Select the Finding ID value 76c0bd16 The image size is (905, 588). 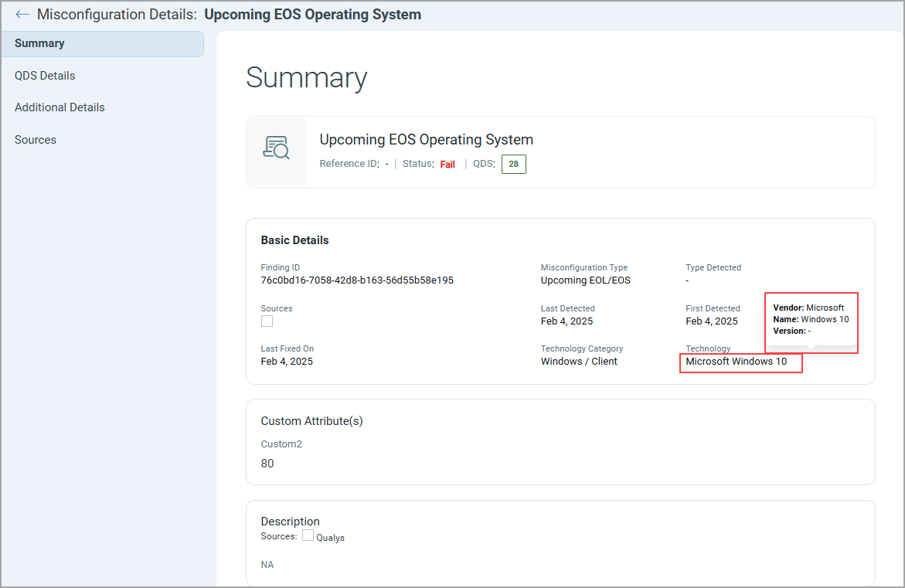(357, 280)
